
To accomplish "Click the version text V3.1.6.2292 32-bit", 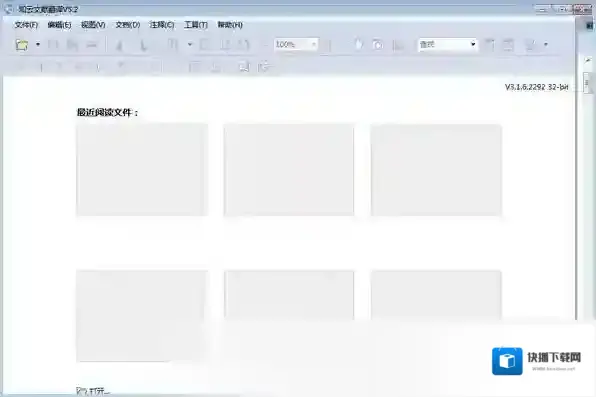I will (536, 87).
